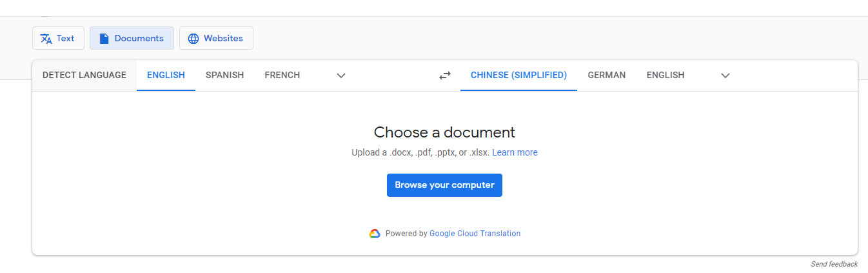
Task: Click the globe icon on Websites button
Action: [193, 39]
